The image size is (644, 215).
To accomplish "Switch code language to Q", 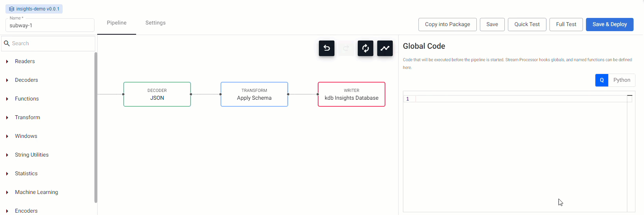I will [x=602, y=80].
